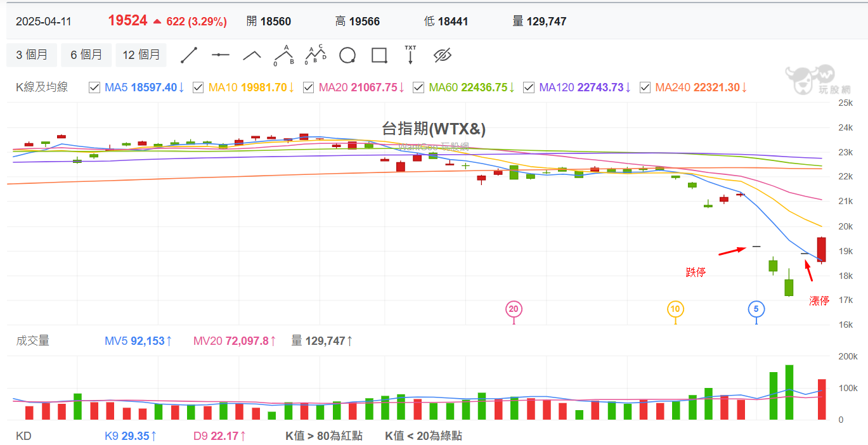Turn off the MA60 checkbox

pyautogui.click(x=418, y=87)
